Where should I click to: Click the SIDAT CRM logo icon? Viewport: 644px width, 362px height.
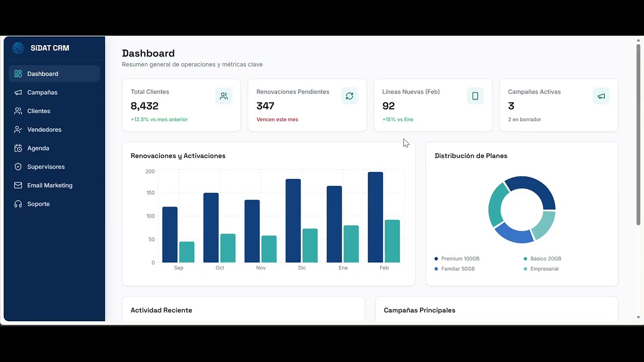[18, 48]
